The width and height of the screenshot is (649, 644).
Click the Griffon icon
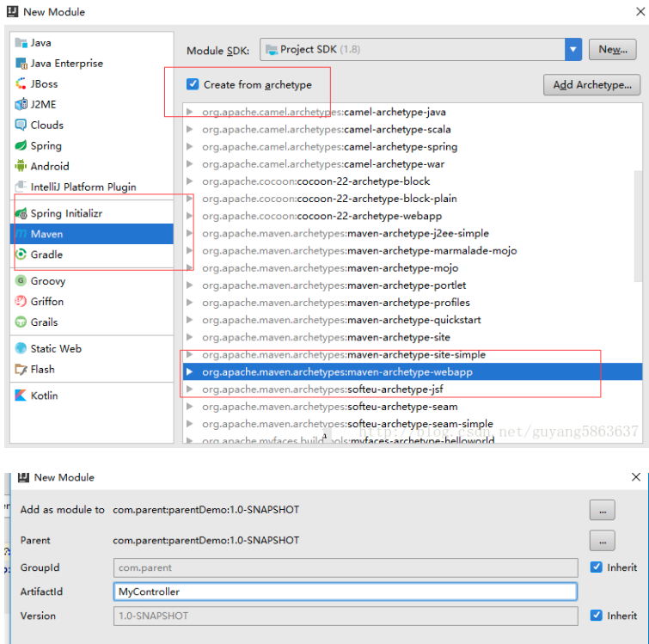coord(21,301)
